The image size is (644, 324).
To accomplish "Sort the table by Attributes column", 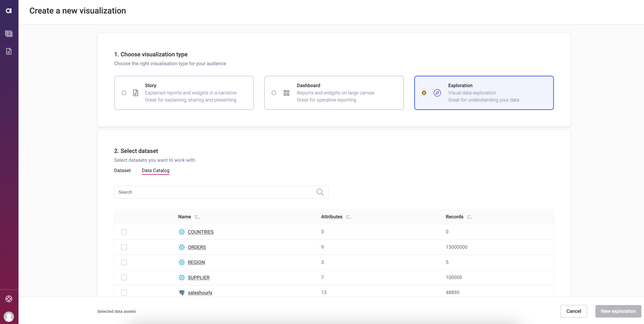I will point(348,217).
